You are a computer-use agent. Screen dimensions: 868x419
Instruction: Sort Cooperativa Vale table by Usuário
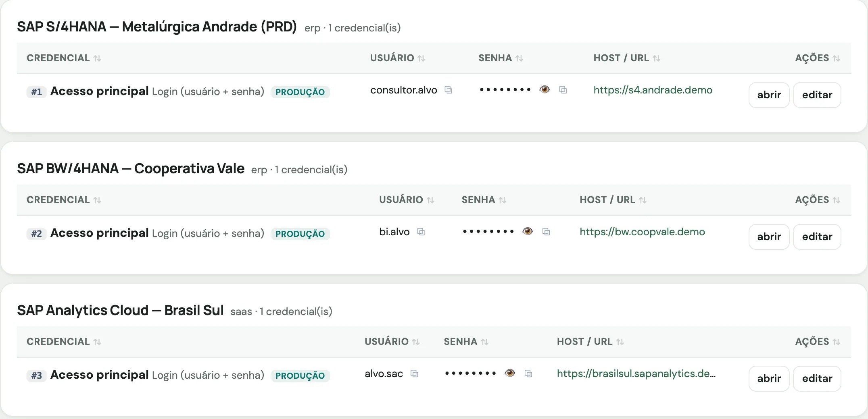tap(407, 200)
